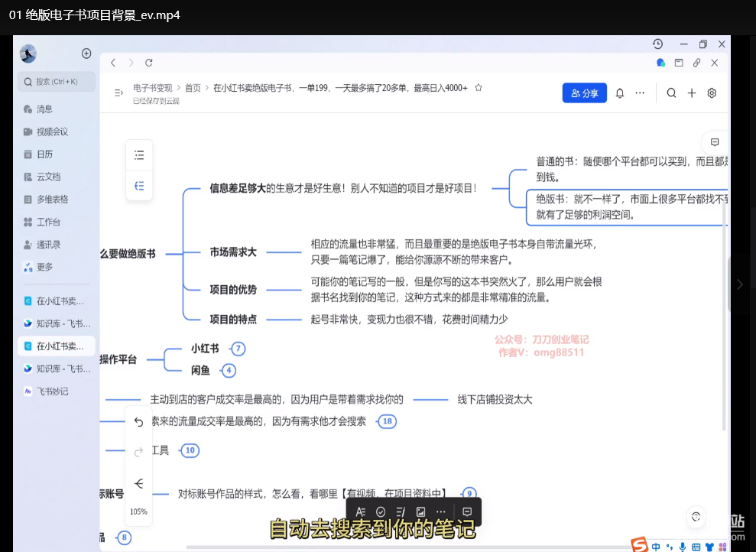Image resolution: width=756 pixels, height=552 pixels.
Task: Focus the 搜索 (Ctrl+K) search box
Action: point(57,82)
